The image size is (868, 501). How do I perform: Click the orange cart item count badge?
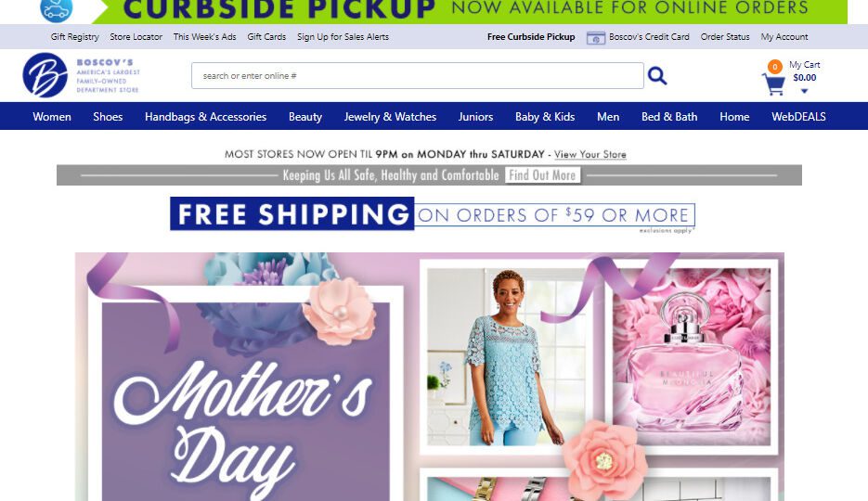775,67
